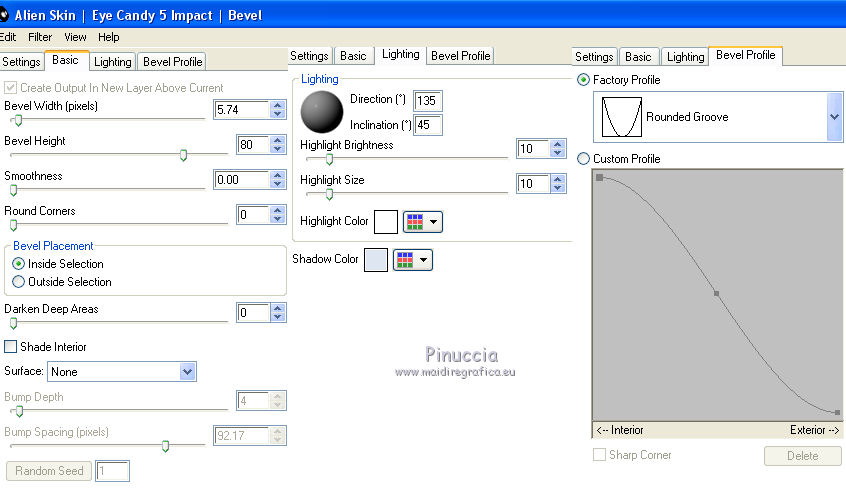Click the lighting direction sphere preview

coord(322,112)
